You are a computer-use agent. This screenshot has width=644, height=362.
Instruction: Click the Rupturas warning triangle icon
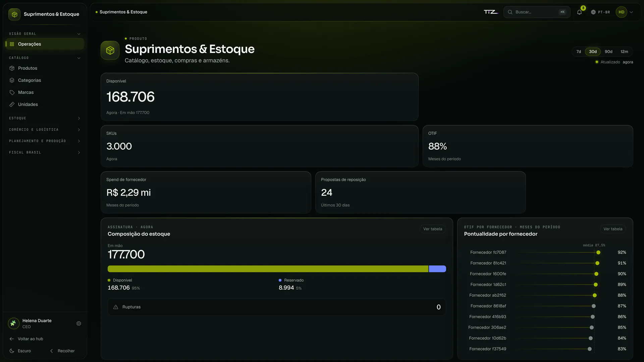pyautogui.click(x=116, y=307)
